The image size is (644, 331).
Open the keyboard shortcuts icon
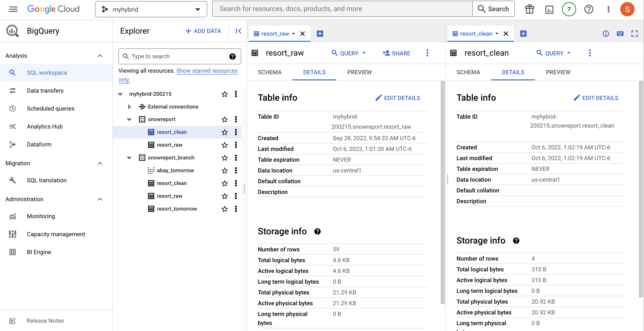pos(620,33)
